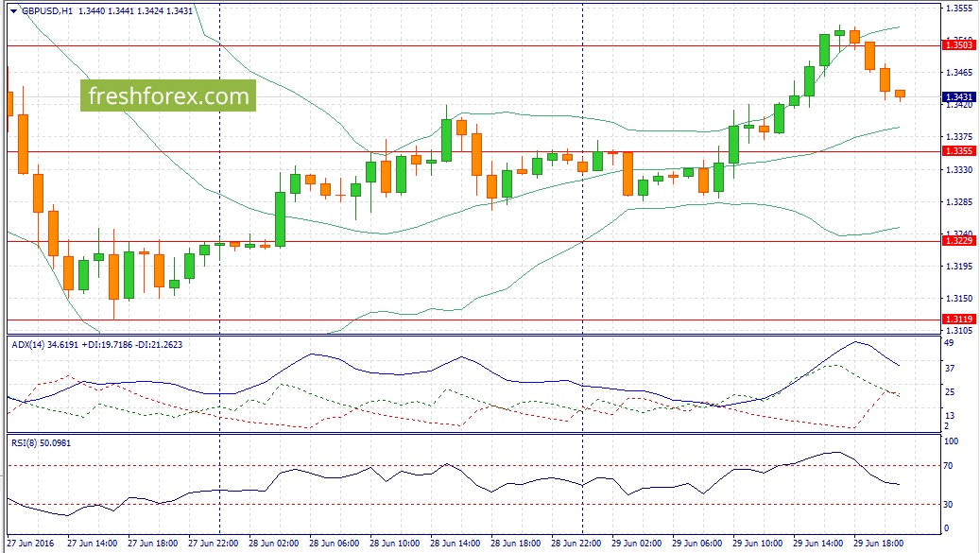The width and height of the screenshot is (980, 553).
Task: Click the freshforex.com green logo
Action: pyautogui.click(x=168, y=95)
